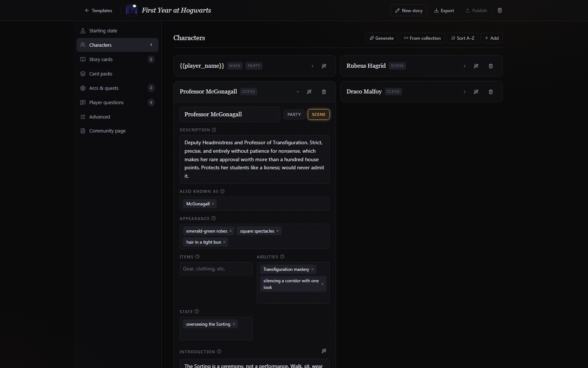
Task: Click the magic wand on Professor McGonagall card
Action: point(309,92)
